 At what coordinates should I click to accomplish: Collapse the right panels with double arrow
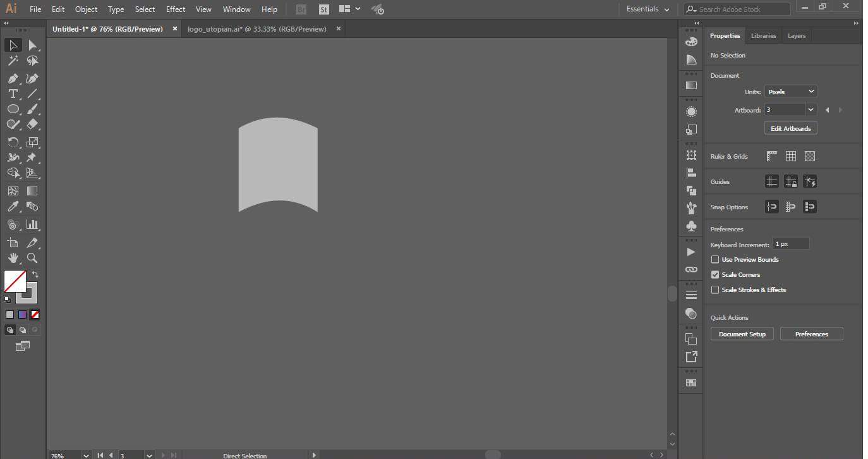856,23
